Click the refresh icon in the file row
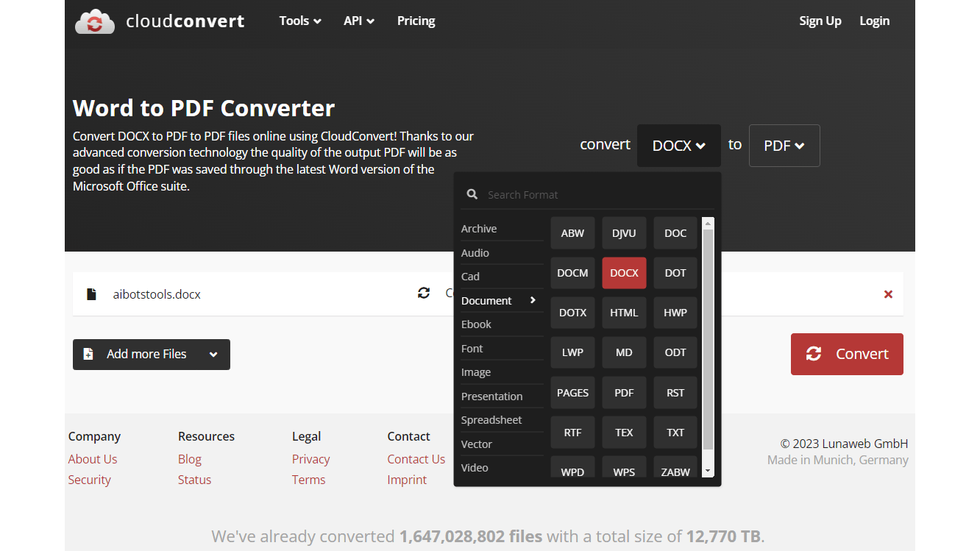This screenshot has width=980, height=551. (424, 293)
